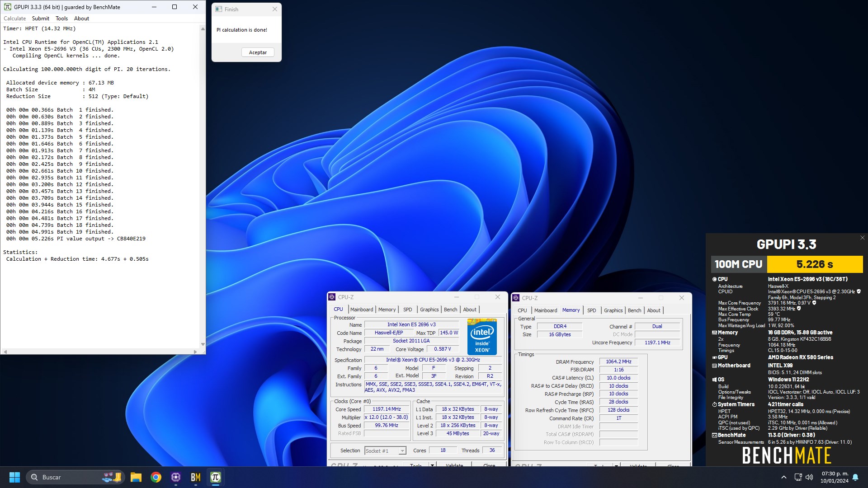Select the Mainboard tab in right CPU-Z
This screenshot has height=488, width=868.
click(546, 310)
